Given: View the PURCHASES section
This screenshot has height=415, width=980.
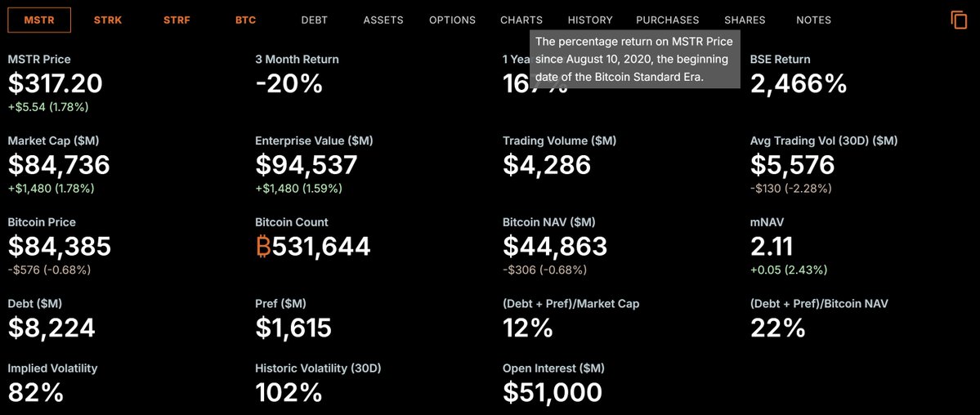Looking at the screenshot, I should pyautogui.click(x=668, y=20).
